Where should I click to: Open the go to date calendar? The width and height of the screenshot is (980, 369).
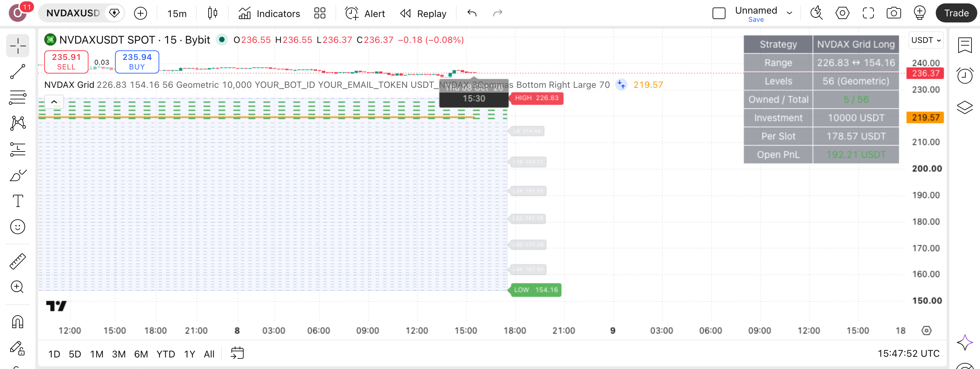(237, 353)
